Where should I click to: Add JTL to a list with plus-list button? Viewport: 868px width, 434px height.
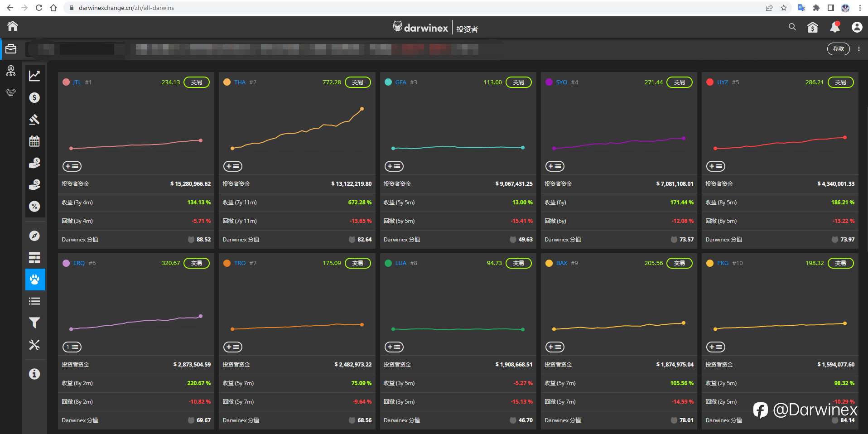pos(72,166)
